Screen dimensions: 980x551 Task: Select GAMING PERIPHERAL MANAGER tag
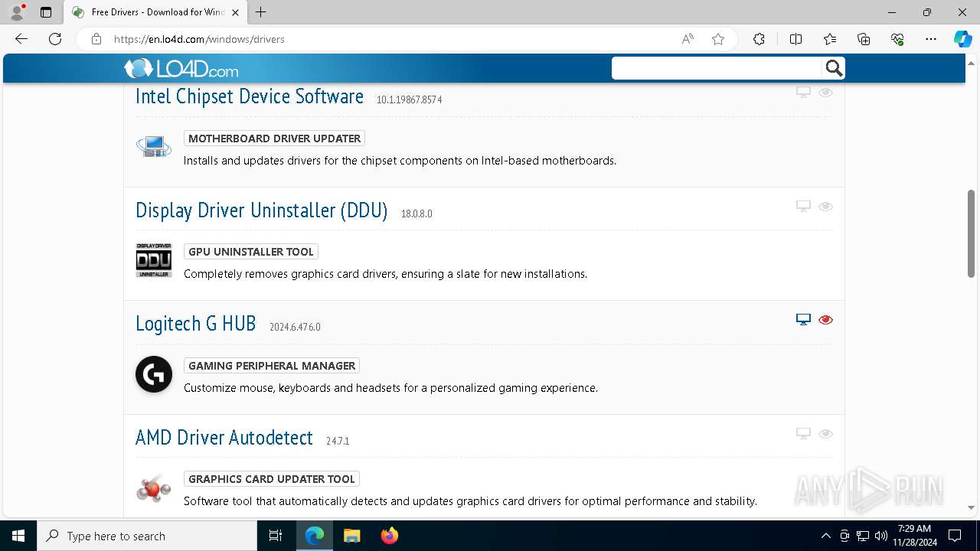pyautogui.click(x=272, y=366)
